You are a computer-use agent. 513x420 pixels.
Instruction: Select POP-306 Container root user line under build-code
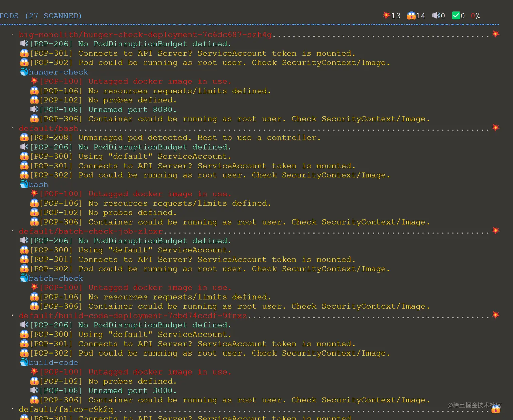(235, 400)
